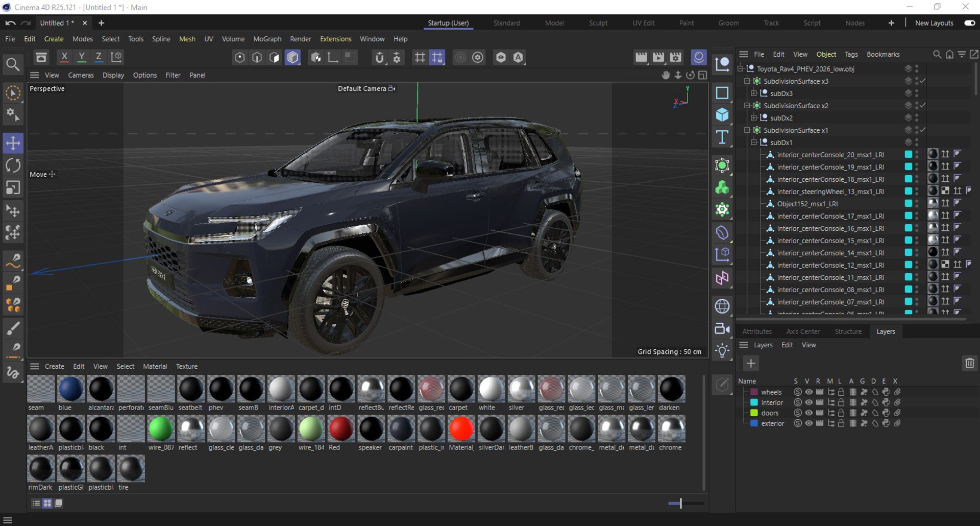Viewport: 980px width, 526px height.
Task: Search objects in Object Manager
Action: 937,54
